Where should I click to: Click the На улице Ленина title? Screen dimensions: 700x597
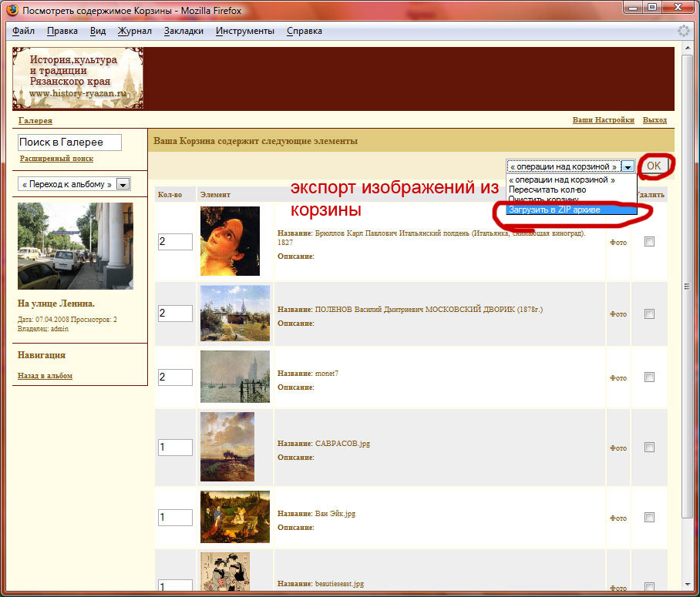56,304
